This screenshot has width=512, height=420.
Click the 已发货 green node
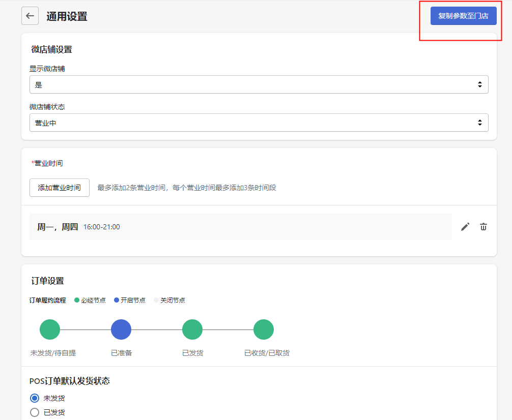tap(192, 329)
